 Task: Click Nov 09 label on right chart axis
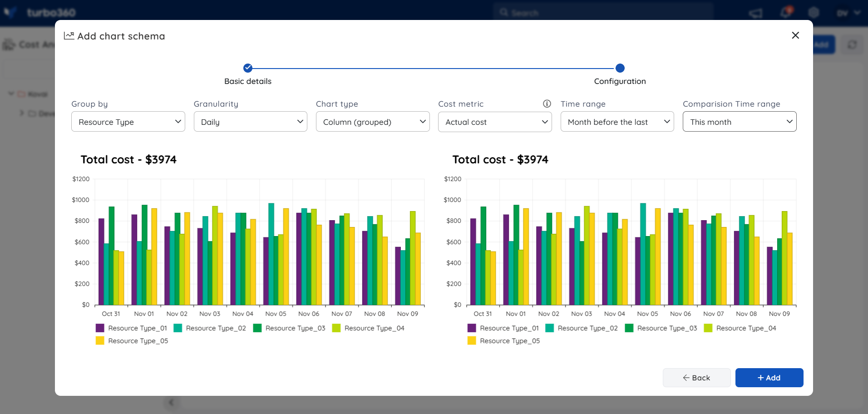(779, 314)
